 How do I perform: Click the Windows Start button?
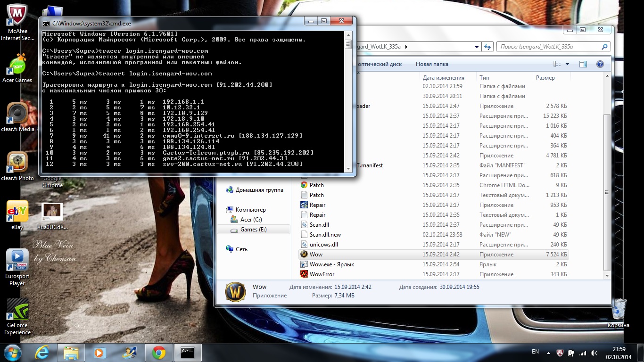click(x=13, y=353)
